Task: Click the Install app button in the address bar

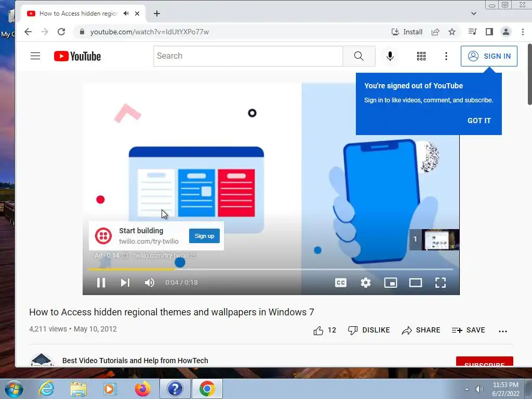Action: pos(407,32)
